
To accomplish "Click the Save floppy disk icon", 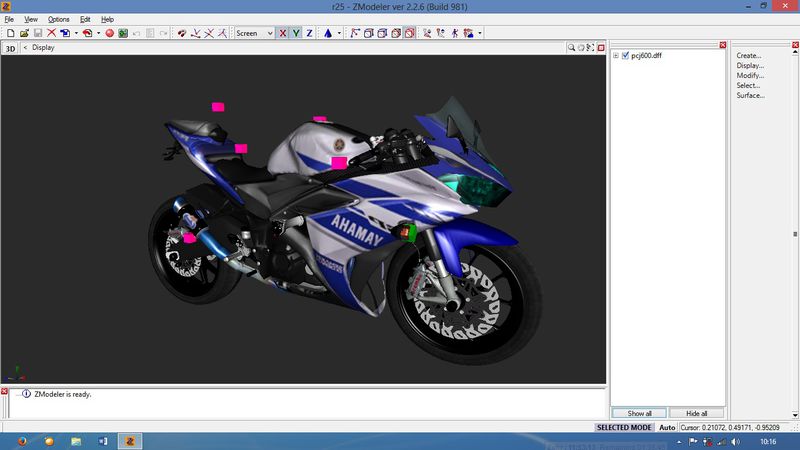I will tap(38, 33).
